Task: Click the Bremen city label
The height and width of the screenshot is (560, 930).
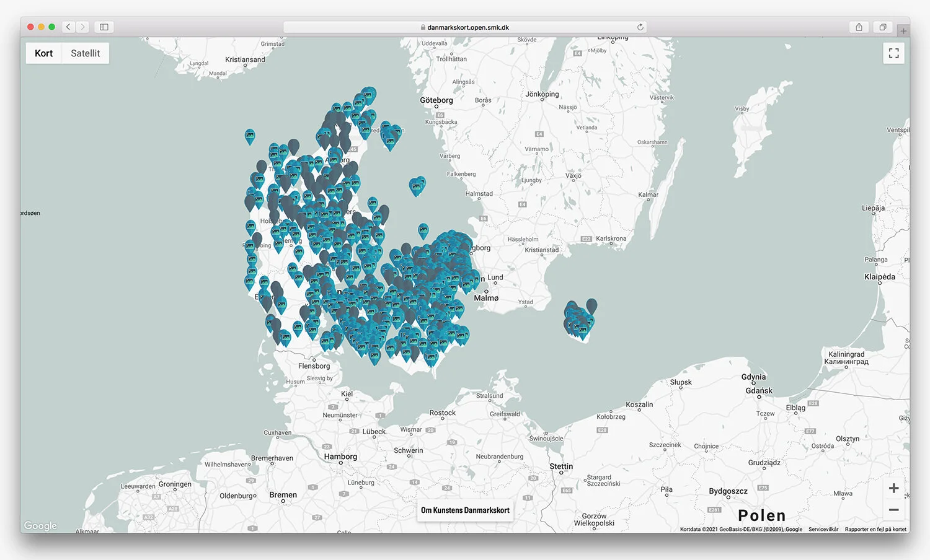Action: [283, 495]
